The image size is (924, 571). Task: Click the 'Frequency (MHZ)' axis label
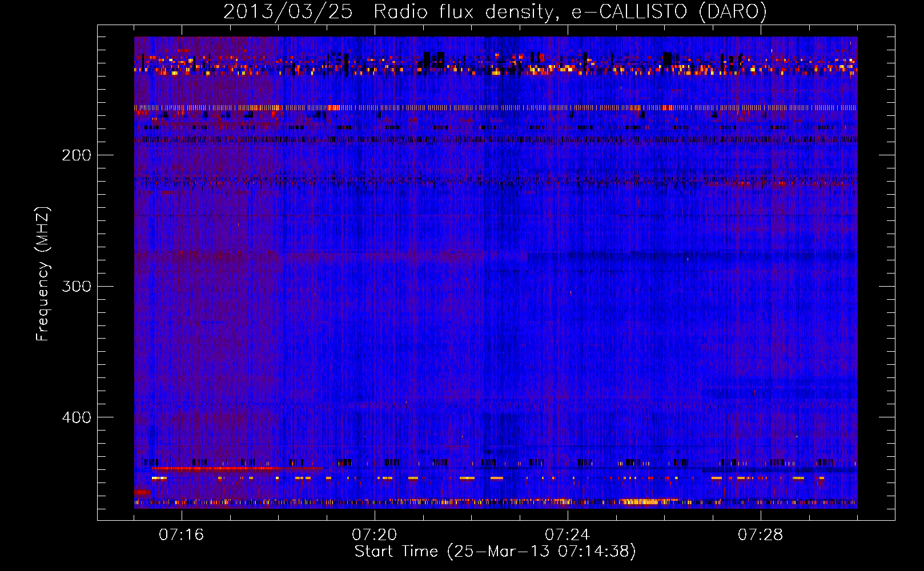pos(43,274)
